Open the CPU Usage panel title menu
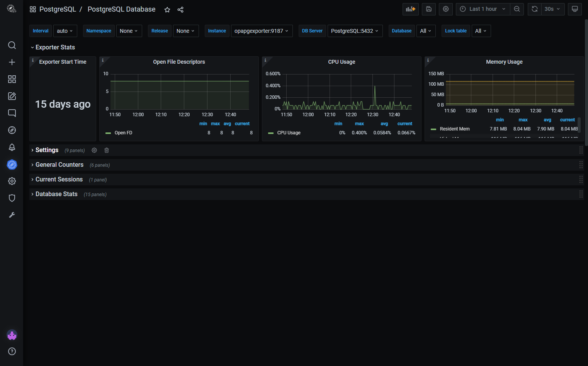 pyautogui.click(x=342, y=62)
